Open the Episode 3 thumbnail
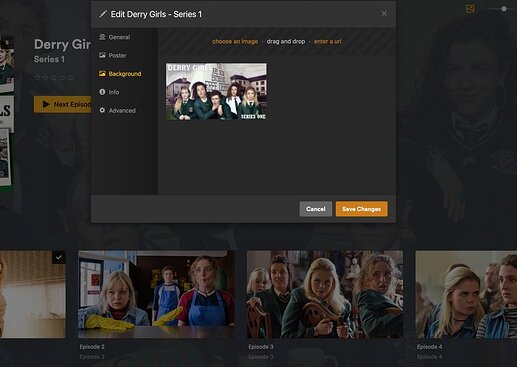Image resolution: width=517 pixels, height=367 pixels. (x=325, y=294)
